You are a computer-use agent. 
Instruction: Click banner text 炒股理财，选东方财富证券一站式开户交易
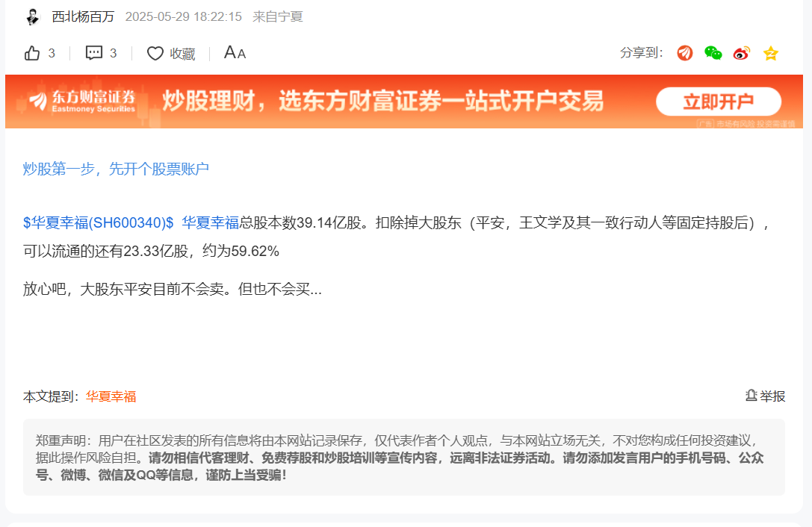(383, 101)
